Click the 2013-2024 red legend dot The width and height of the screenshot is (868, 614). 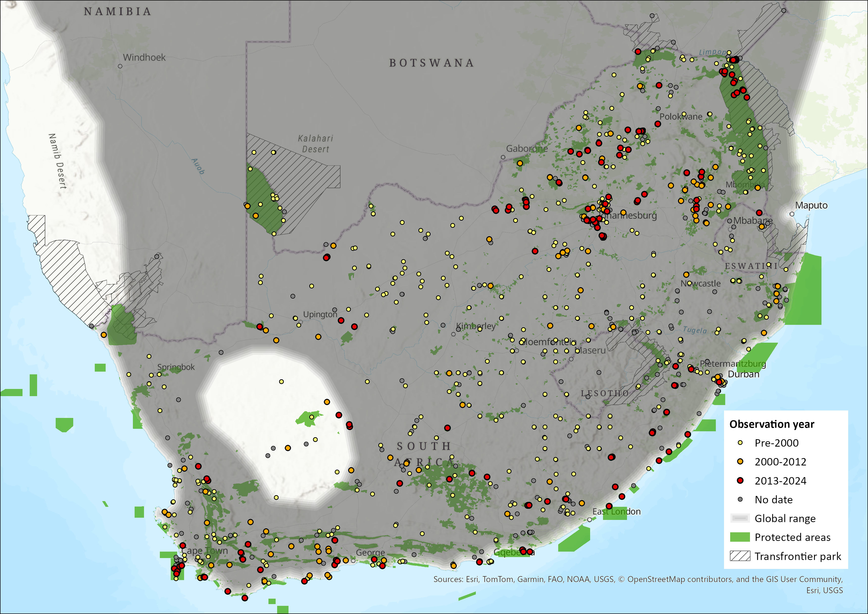tap(740, 481)
